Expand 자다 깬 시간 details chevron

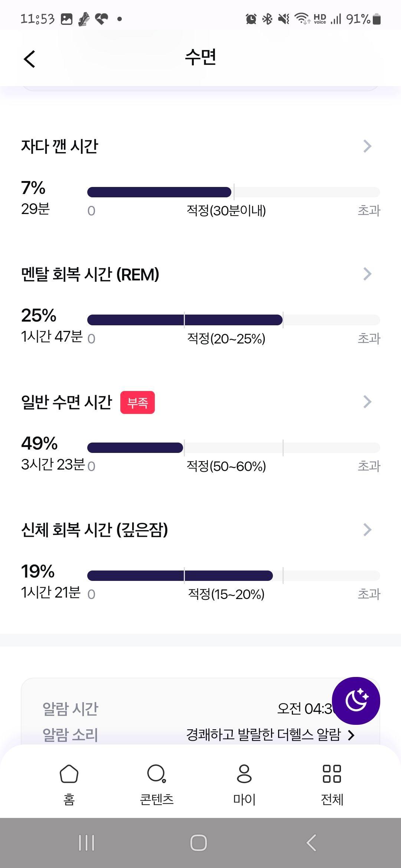click(x=367, y=146)
